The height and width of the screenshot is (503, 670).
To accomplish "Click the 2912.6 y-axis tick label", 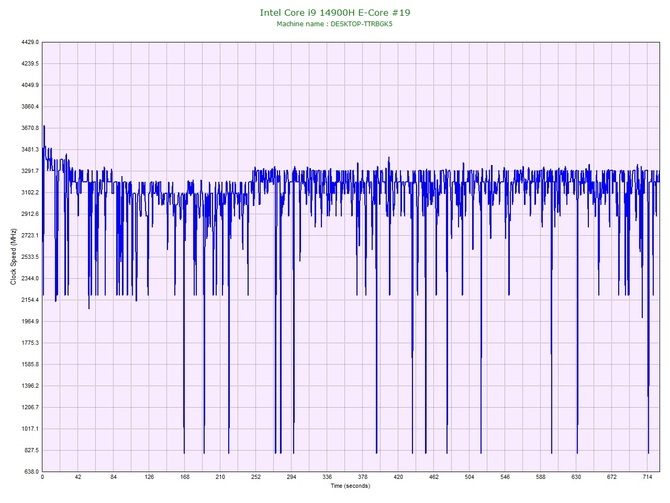I will 30,214.
